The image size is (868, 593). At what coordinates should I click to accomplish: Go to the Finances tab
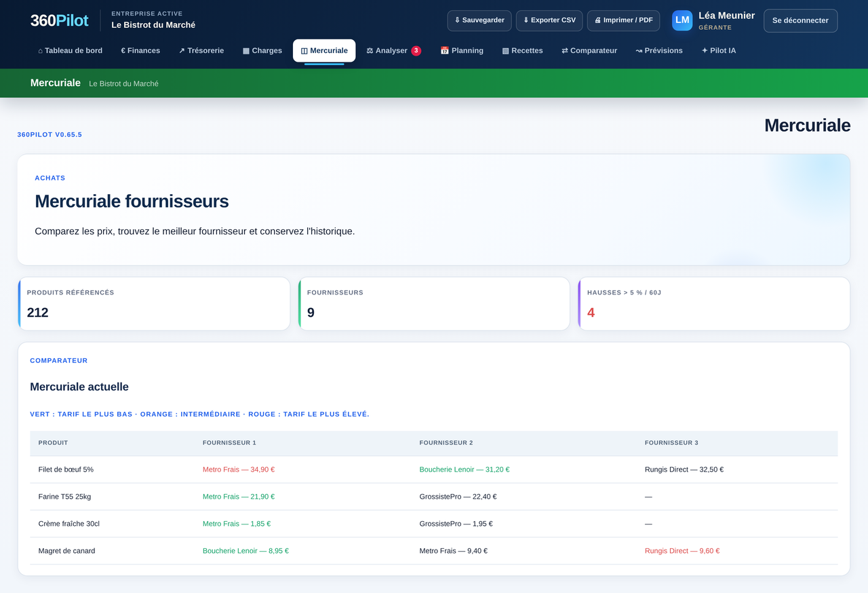point(140,51)
